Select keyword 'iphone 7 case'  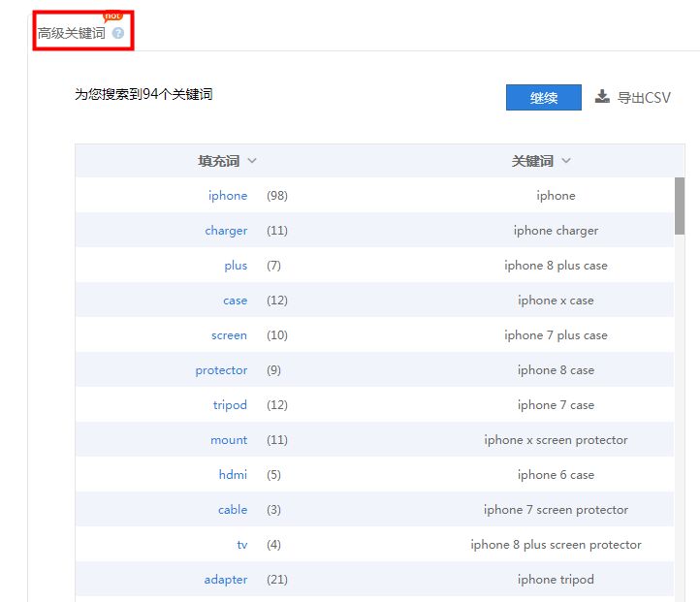point(556,405)
